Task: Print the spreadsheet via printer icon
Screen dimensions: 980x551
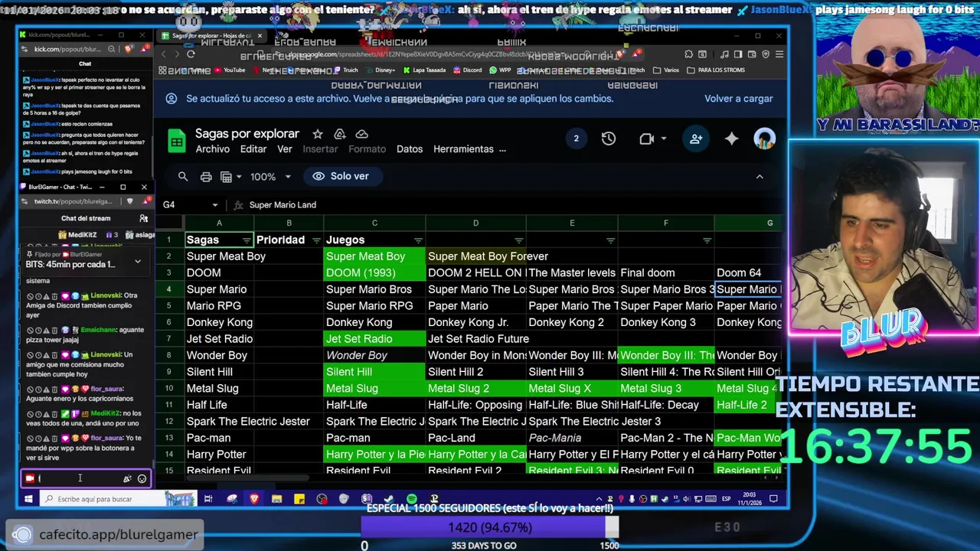Action: (206, 177)
